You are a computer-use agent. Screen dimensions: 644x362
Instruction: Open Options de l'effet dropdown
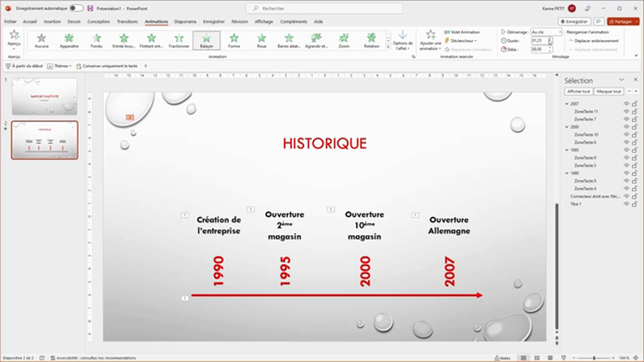point(403,40)
